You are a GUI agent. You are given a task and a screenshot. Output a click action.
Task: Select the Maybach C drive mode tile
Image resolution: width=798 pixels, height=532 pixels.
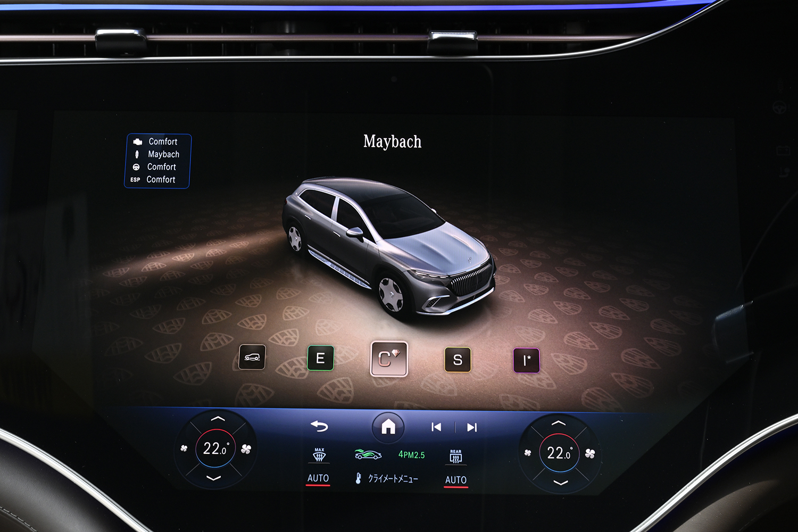point(389,359)
